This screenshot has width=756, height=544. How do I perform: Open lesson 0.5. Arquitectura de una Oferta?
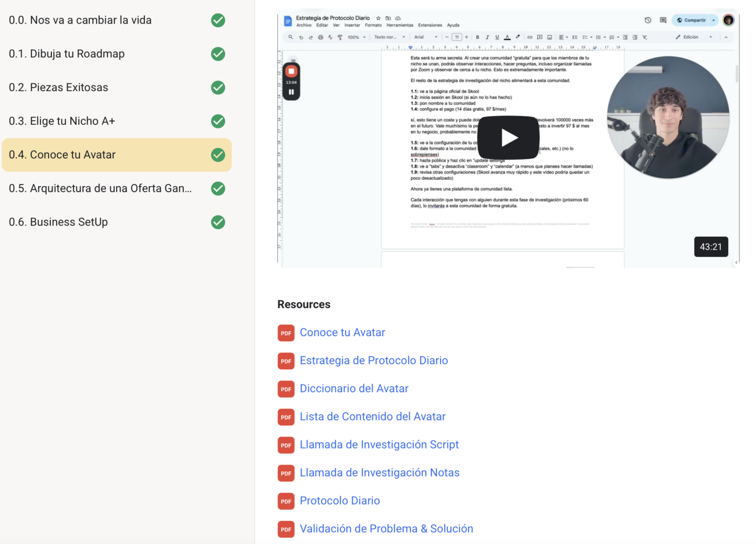coord(117,188)
